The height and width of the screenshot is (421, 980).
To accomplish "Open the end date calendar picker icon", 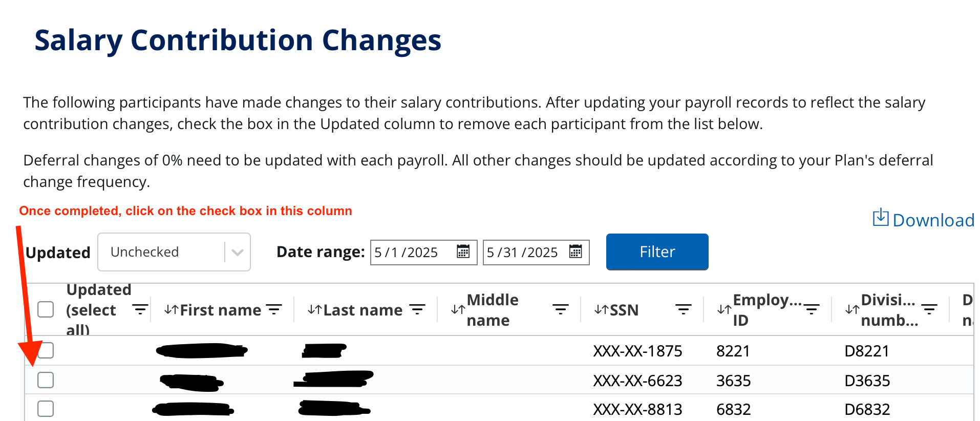I will [576, 252].
